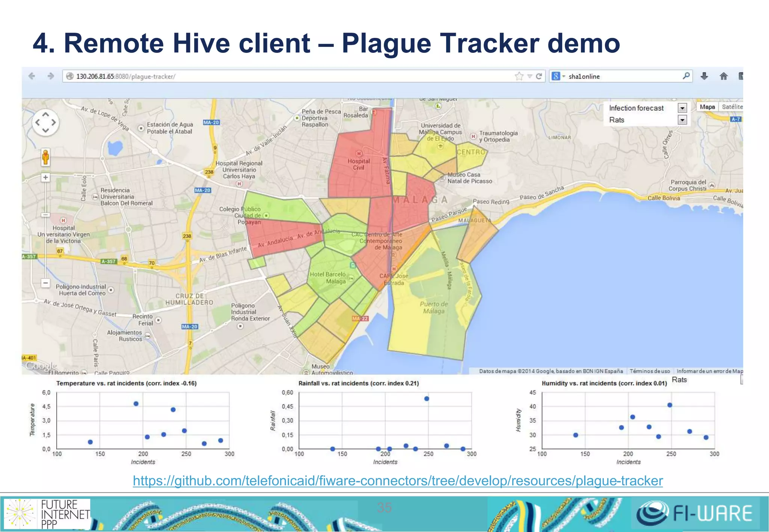Click the CRUZ DE HUMILLADERO label

[189, 299]
